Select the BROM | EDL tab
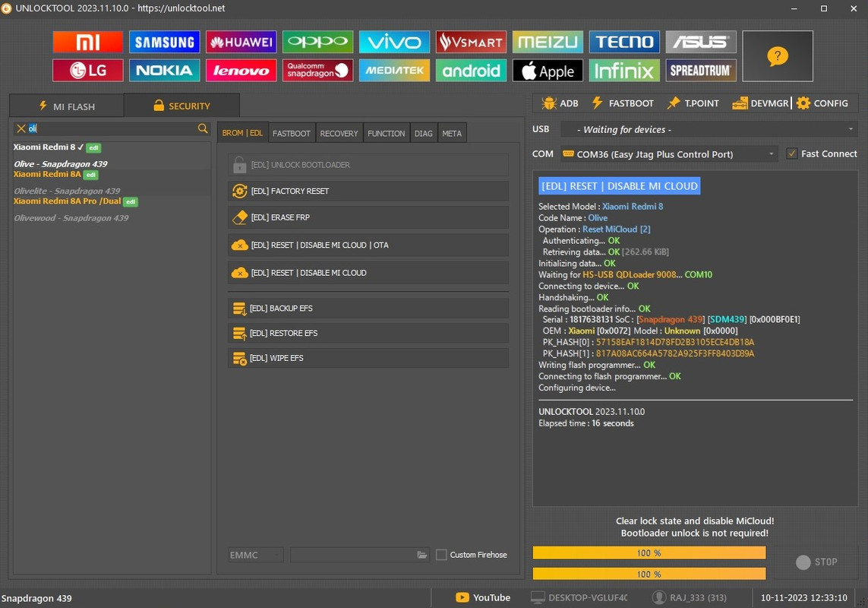The height and width of the screenshot is (608, 868). point(242,133)
